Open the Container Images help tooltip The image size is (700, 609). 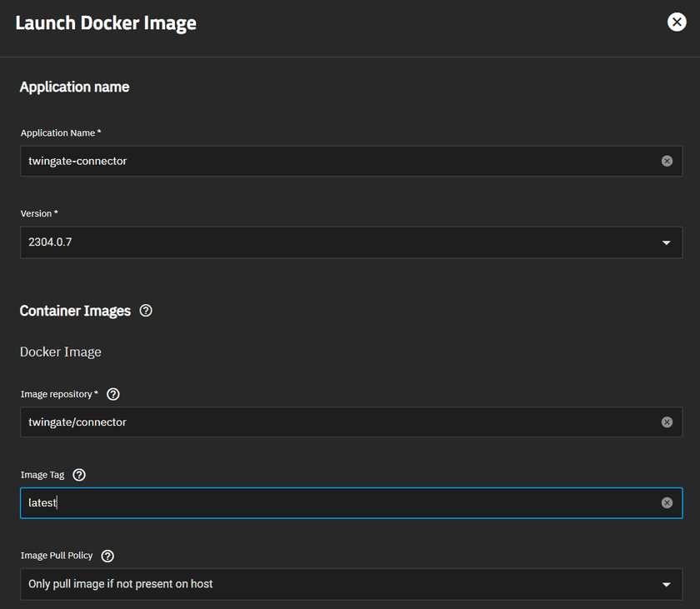[x=146, y=310]
